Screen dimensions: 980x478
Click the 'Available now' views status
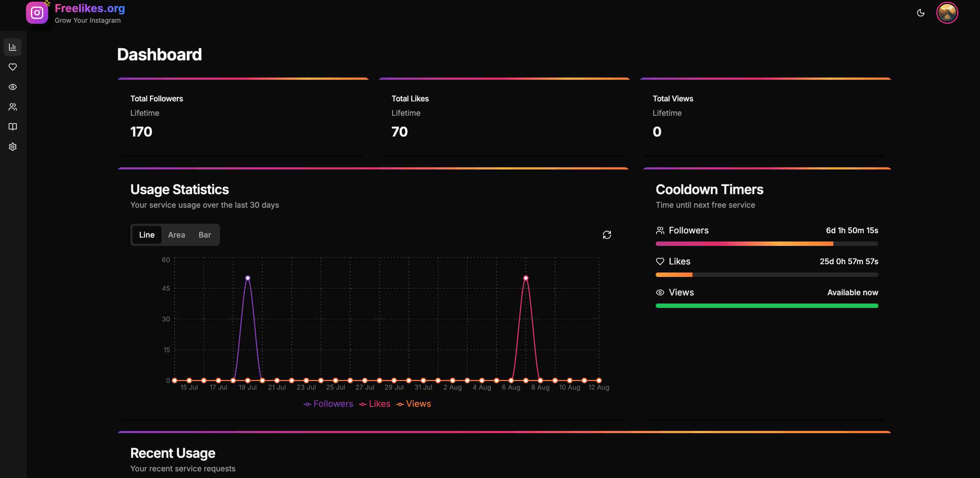click(852, 292)
